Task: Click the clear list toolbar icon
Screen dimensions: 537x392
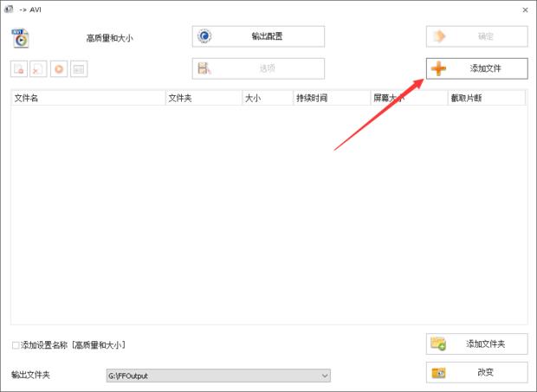Action: (x=39, y=68)
